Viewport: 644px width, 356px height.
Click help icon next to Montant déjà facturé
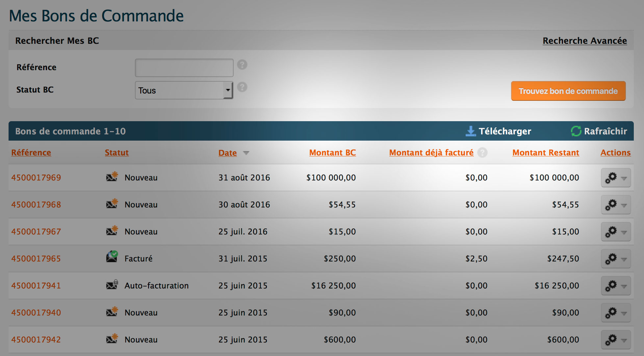click(482, 152)
